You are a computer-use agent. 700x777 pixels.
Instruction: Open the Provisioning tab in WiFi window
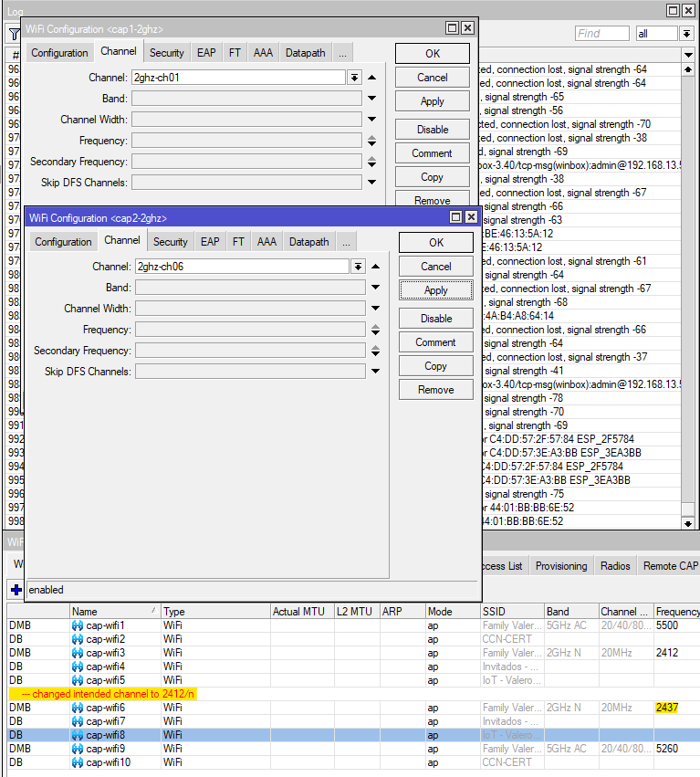tap(561, 566)
